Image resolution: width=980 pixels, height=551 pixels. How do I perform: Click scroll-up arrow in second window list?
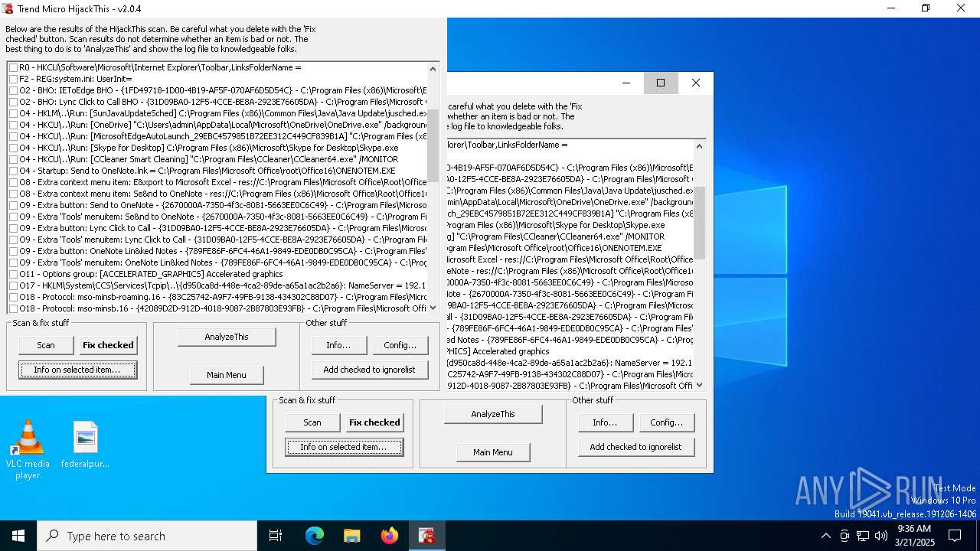click(x=699, y=146)
